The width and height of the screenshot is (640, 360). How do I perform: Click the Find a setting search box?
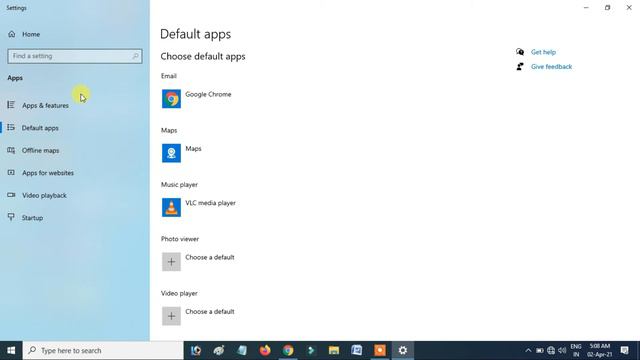point(75,56)
